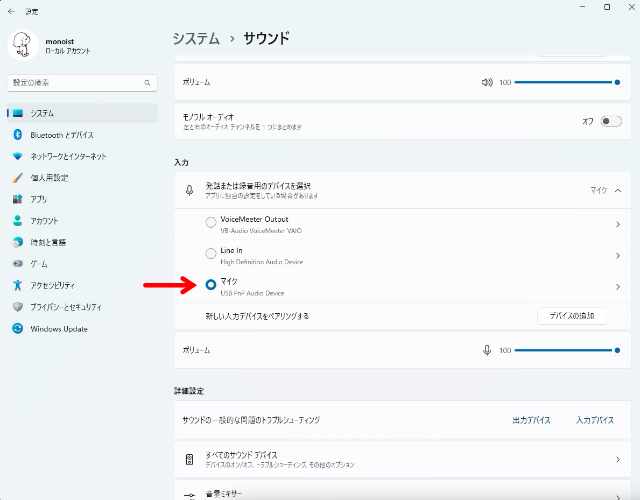
Task: Click the プライバシーとセキュリティ shield icon
Action: (18, 307)
